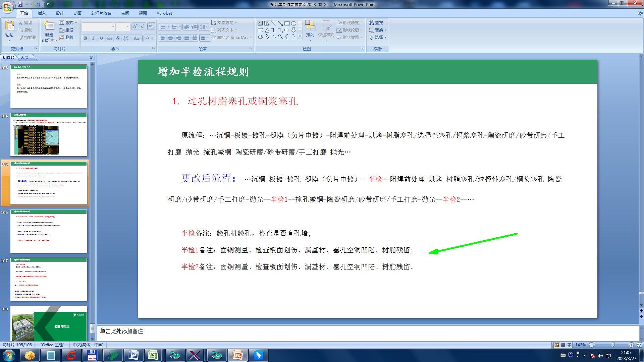Create a new slide with 新建幻灯片 icon
The height and width of the screenshot is (362, 644).
tap(49, 26)
